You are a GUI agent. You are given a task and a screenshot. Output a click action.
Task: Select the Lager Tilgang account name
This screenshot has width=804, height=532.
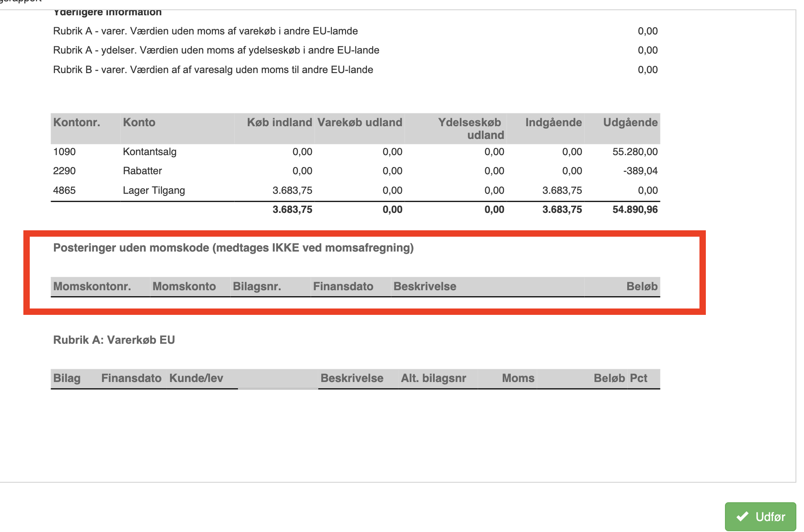point(154,190)
